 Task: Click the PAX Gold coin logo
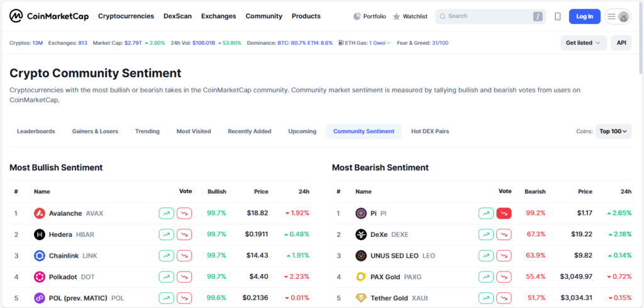(x=360, y=277)
